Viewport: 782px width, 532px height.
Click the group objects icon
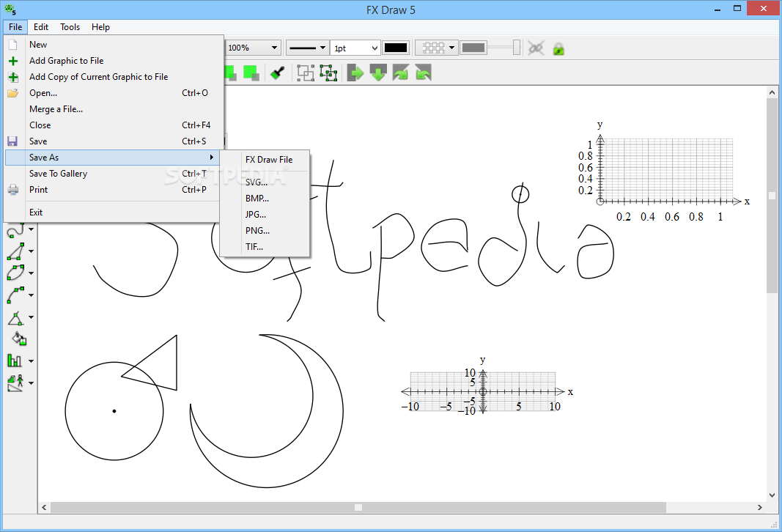(305, 73)
